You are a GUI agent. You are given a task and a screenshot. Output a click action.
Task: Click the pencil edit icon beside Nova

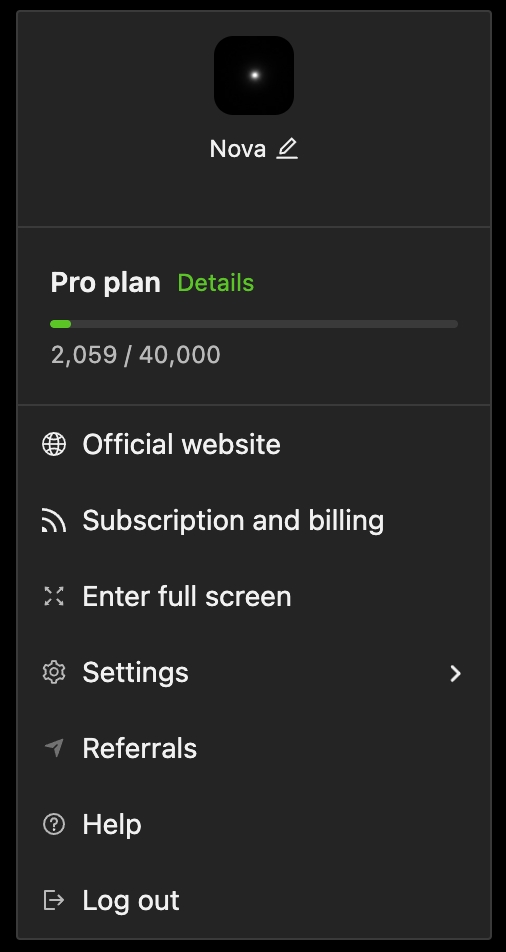[x=287, y=149]
